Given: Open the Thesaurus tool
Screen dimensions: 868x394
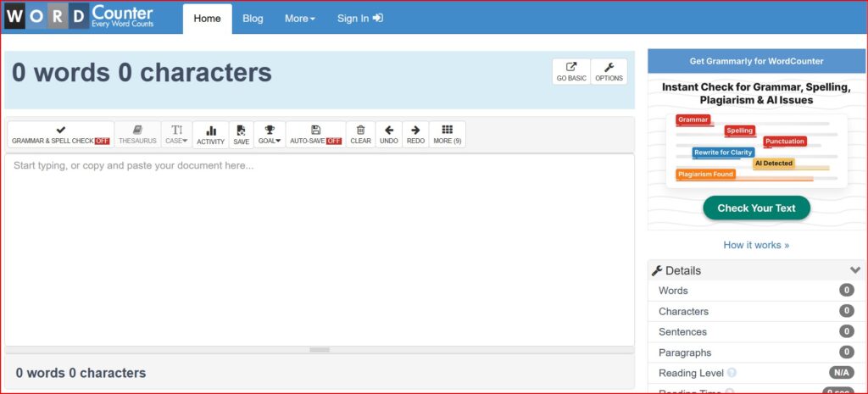Looking at the screenshot, I should point(137,135).
